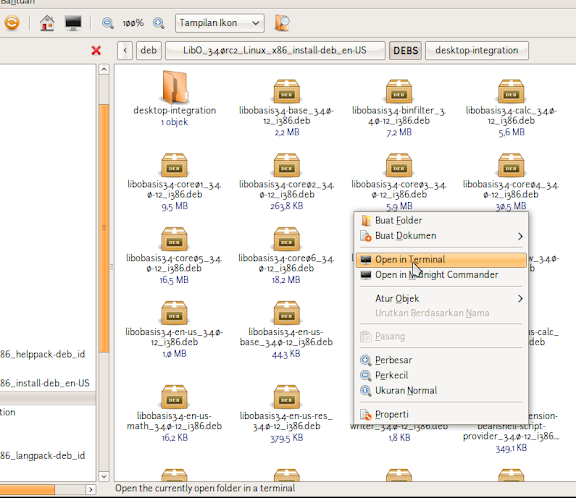Image resolution: width=576 pixels, height=498 pixels.
Task: Click side pane scrollbar down arrow
Action: [x=104, y=476]
